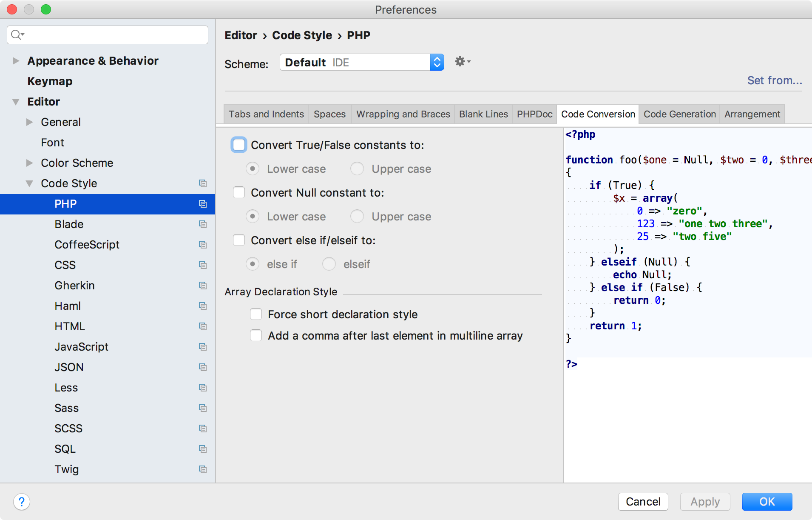Select the elseif radio button

329,264
